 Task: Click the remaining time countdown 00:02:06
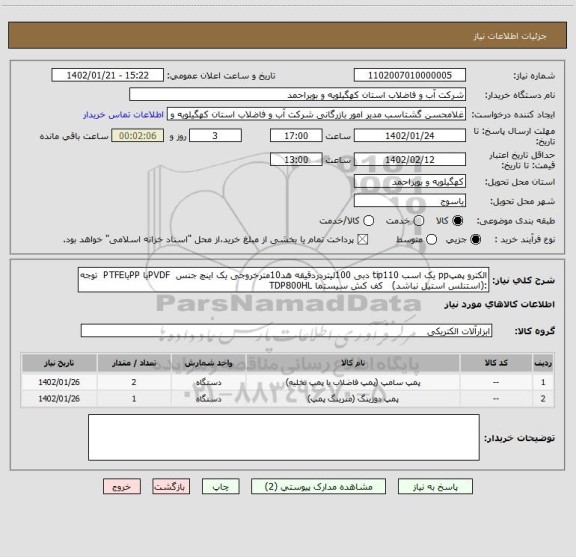pos(138,136)
